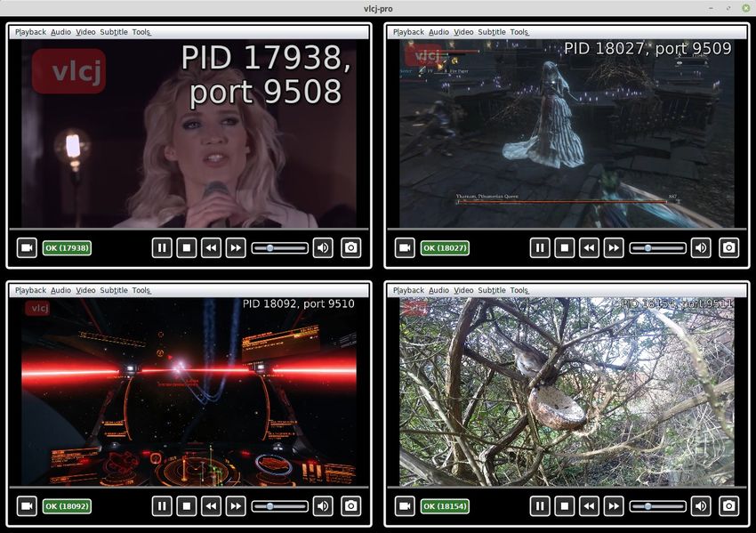The image size is (756, 533).
Task: Open the Playback menu in the PID 18092 player
Action: [x=30, y=290]
